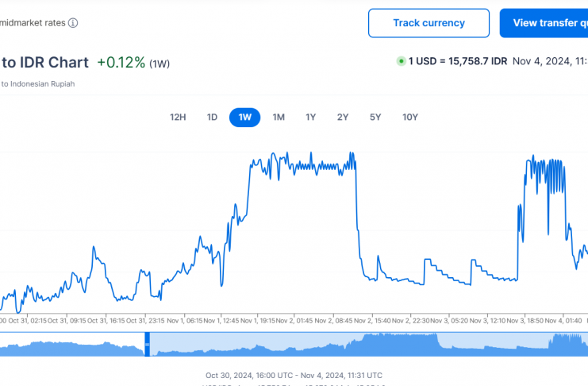Click the green live rate indicator dot
Viewport: 588px width, 386px height.
401,61
